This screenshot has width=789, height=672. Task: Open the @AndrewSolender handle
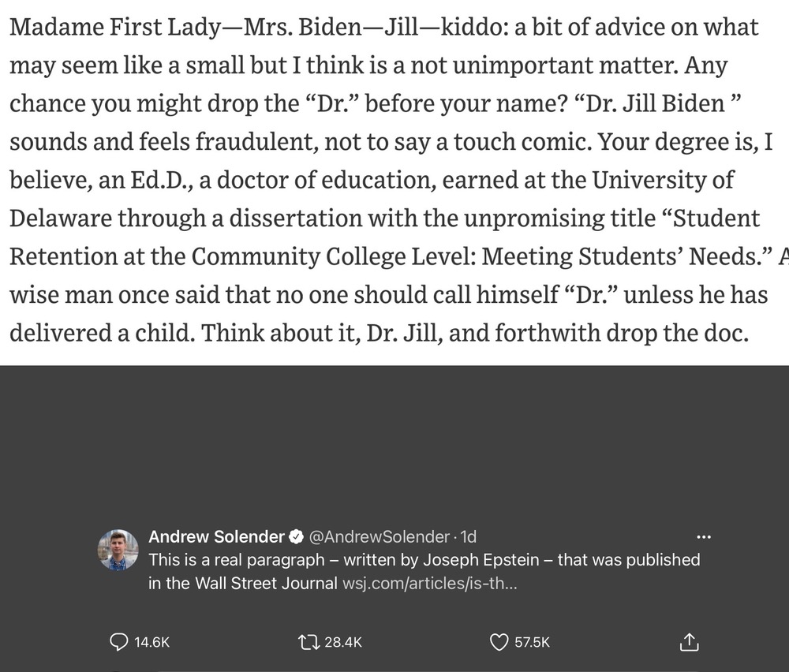(x=379, y=536)
